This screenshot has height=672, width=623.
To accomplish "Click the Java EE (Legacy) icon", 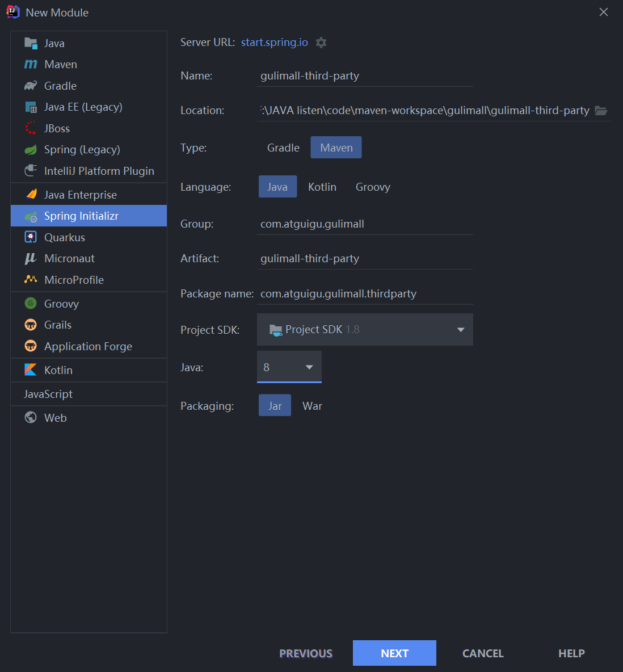I will [31, 107].
